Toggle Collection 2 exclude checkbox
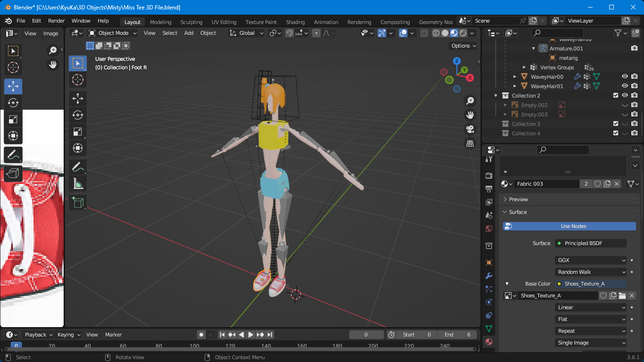 pos(615,95)
